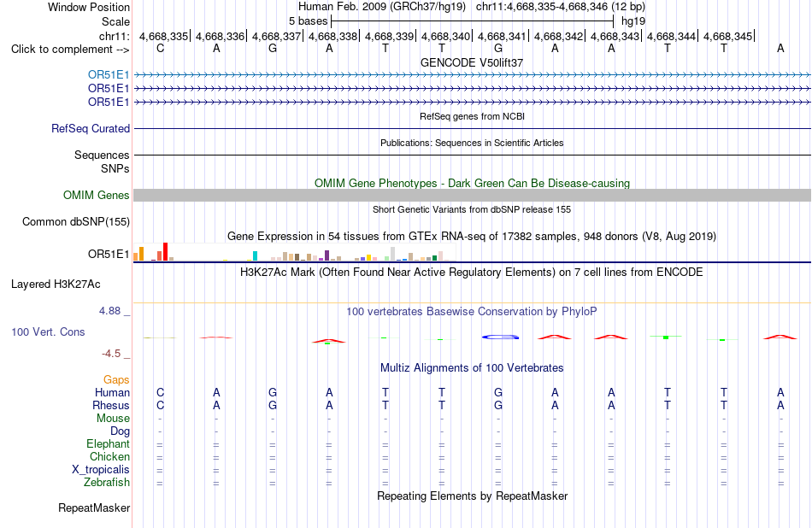812x528 pixels.
Task: Open the 100 Vert. Cons track label
Action: click(x=48, y=331)
